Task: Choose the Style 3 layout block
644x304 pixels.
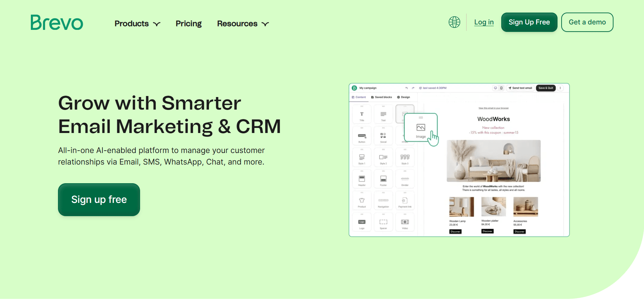Action: click(x=405, y=157)
